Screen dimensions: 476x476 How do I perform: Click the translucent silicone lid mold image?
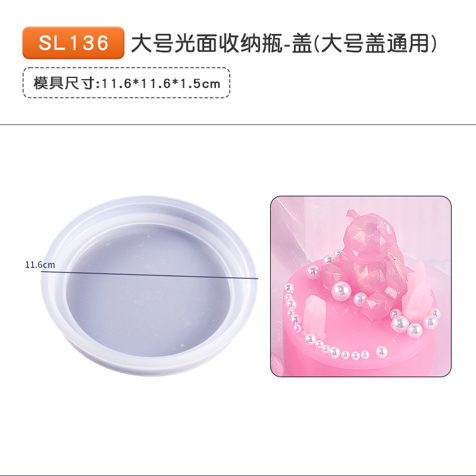tap(149, 286)
